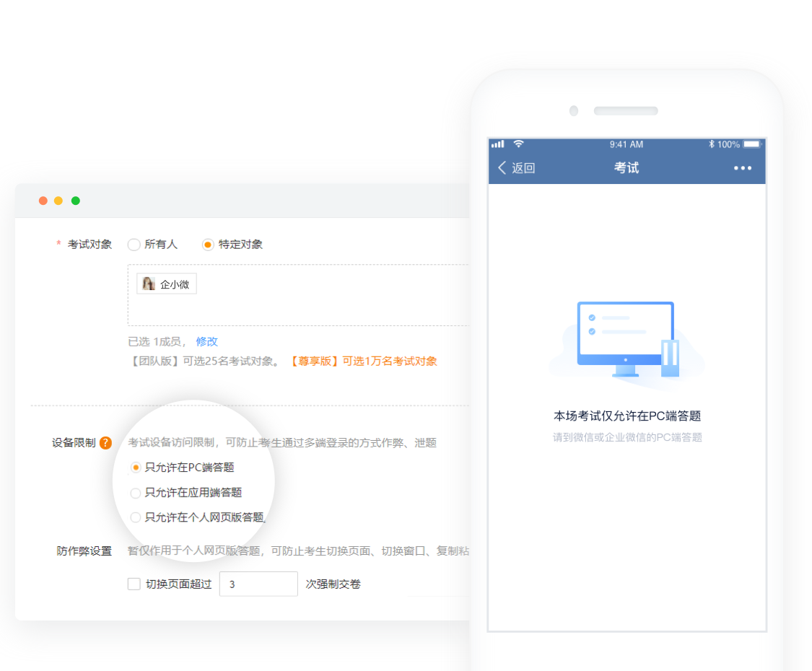This screenshot has height=671, width=812.
Task: Choose 只允许在PC端答题 radio option
Action: (x=136, y=468)
